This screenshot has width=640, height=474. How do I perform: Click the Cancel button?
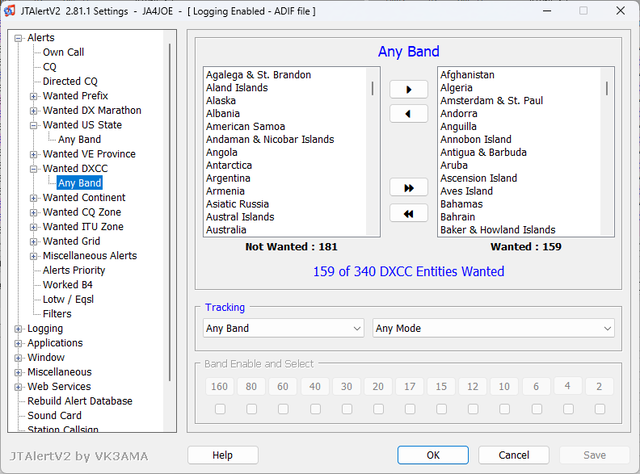tap(514, 455)
